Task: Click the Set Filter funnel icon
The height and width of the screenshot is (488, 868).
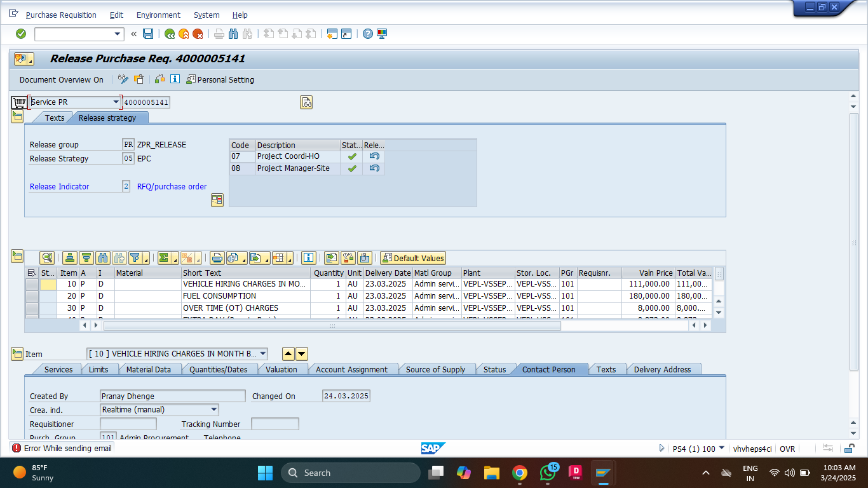Action: pyautogui.click(x=135, y=258)
